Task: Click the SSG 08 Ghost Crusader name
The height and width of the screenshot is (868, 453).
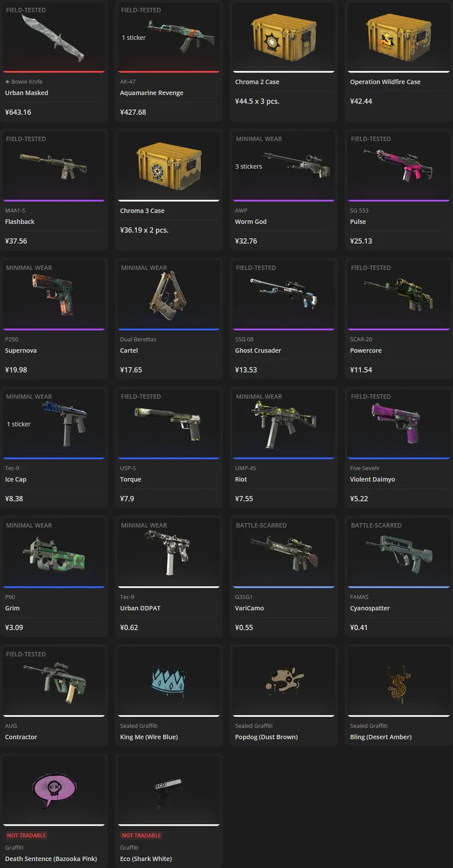Action: 258,351
